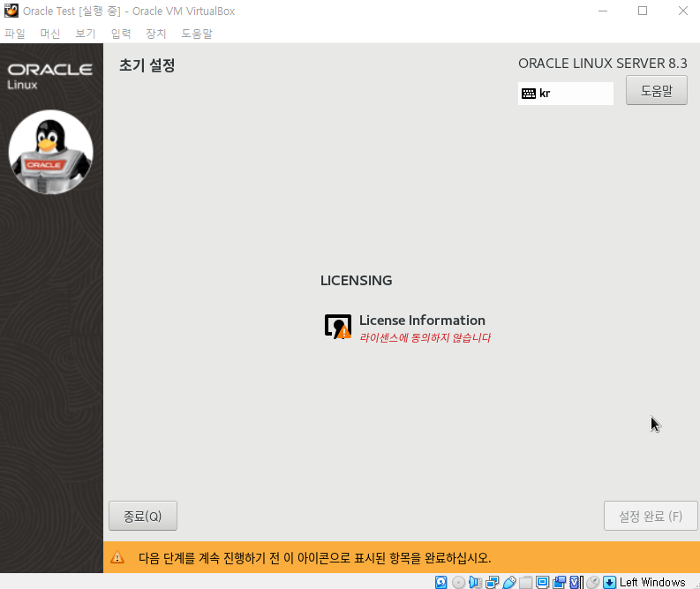
Task: Click the audio status icon
Action: tap(475, 582)
